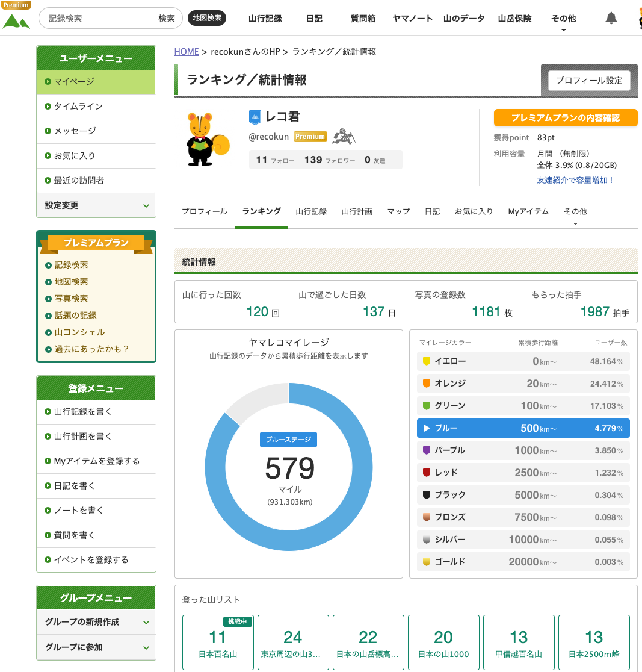Click the bullet icon beside 山行記録を書く
This screenshot has height=672, width=642.
click(48, 411)
